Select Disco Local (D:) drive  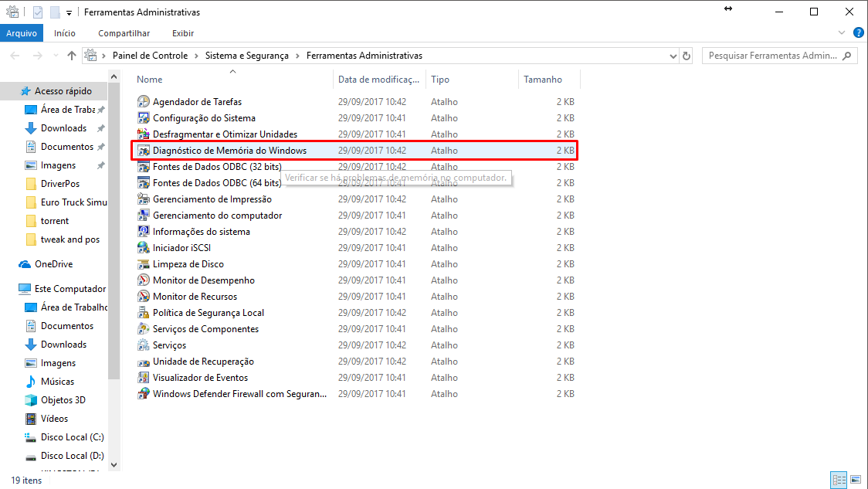click(x=66, y=456)
